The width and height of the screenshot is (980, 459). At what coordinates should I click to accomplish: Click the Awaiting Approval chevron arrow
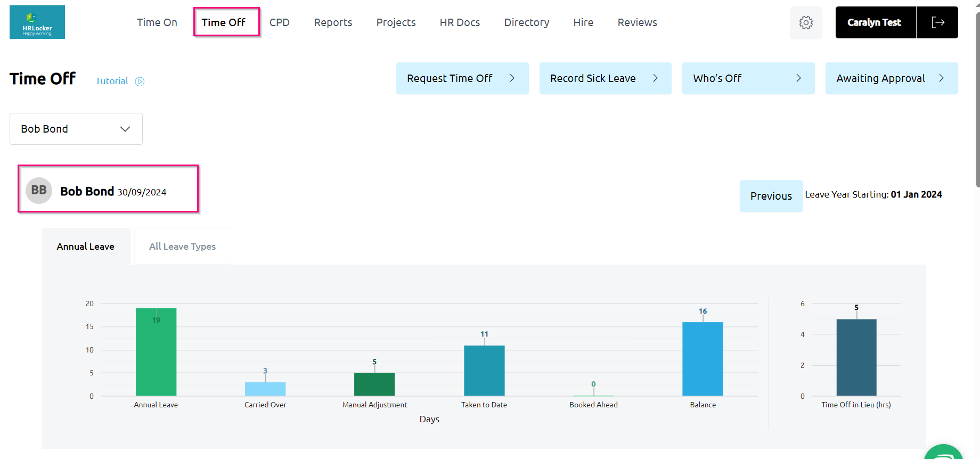click(x=941, y=78)
